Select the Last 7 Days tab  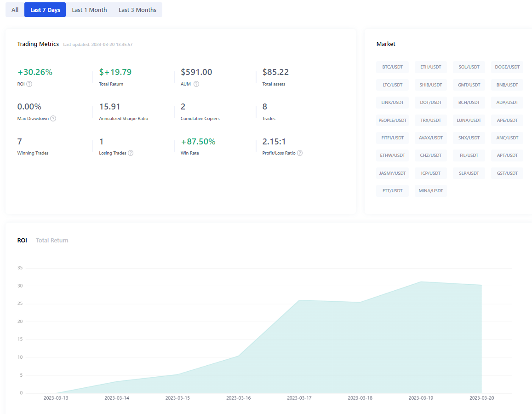click(x=45, y=10)
